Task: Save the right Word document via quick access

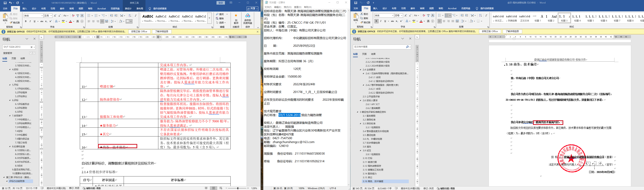Action: [x=356, y=3]
